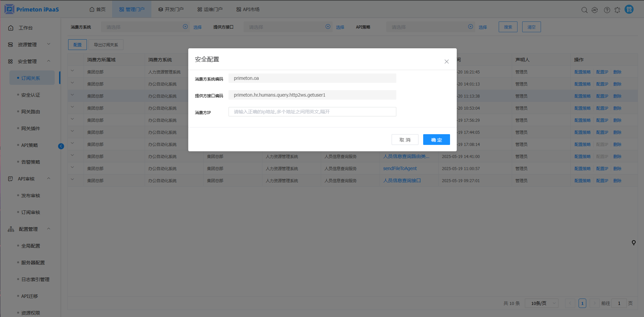Open the AI assistant icon in header

(x=595, y=10)
